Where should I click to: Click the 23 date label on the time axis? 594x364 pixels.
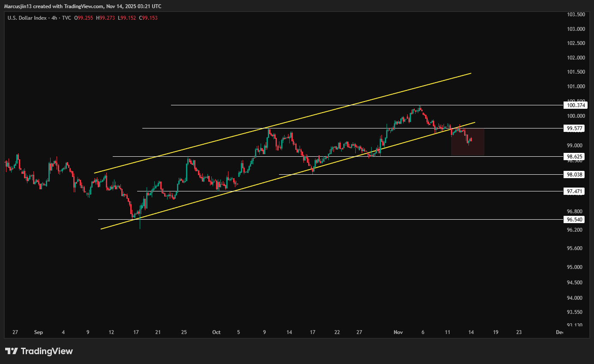pyautogui.click(x=519, y=332)
